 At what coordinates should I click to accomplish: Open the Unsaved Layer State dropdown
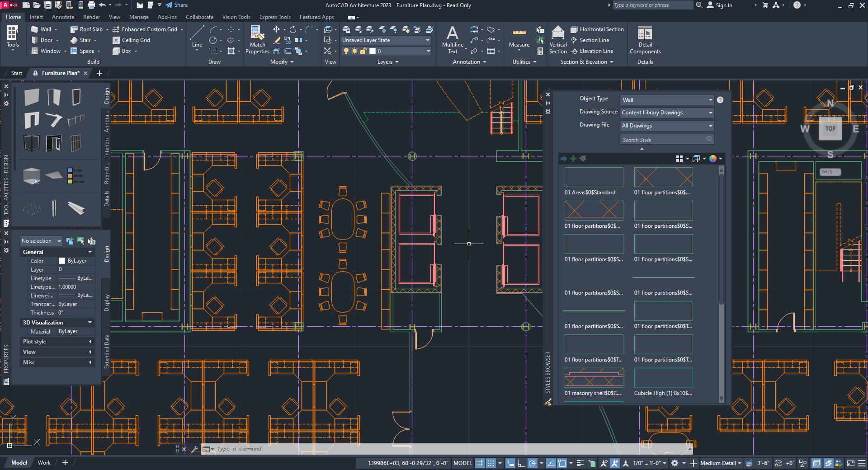386,40
